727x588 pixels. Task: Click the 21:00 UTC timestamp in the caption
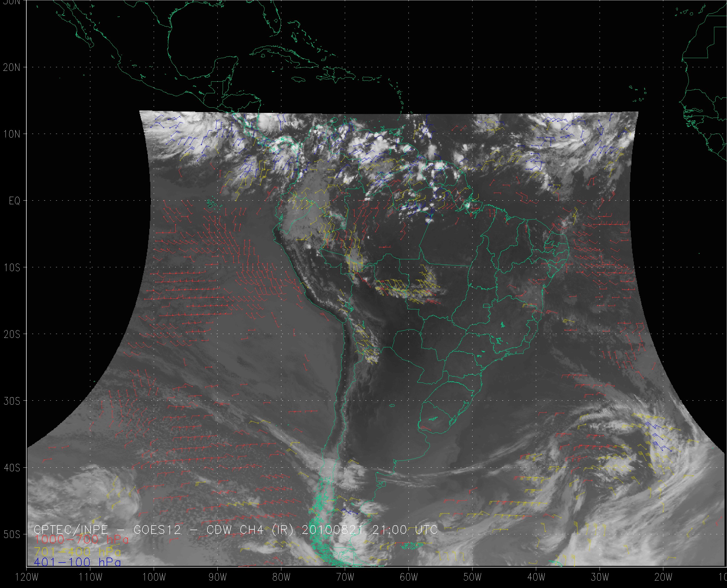click(405, 529)
